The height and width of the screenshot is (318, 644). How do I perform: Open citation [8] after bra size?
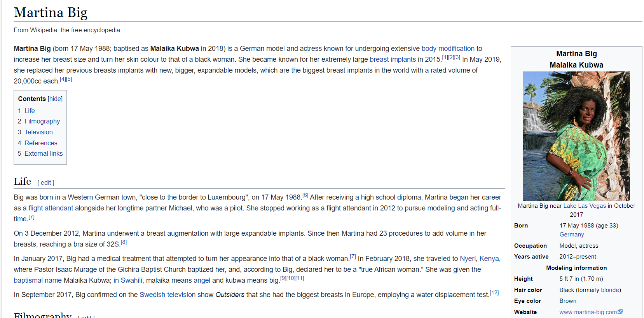[x=124, y=242]
